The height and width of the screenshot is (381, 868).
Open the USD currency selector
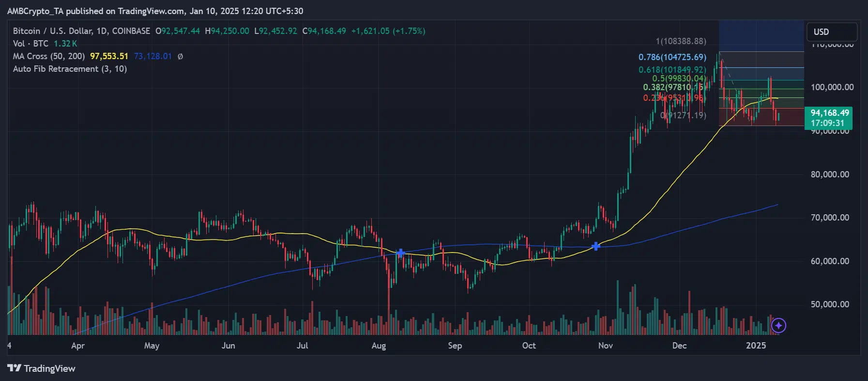832,32
